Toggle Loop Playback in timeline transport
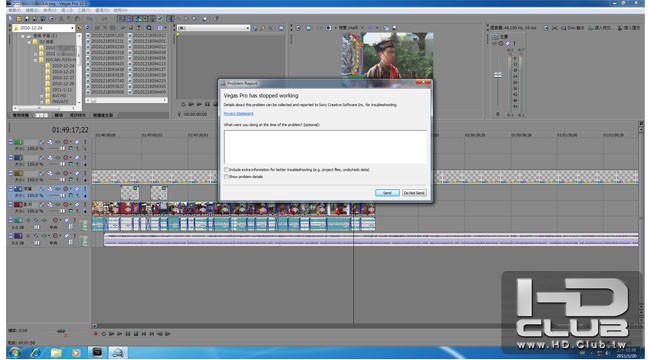Screen dimensions: 648x360 coord(104,334)
